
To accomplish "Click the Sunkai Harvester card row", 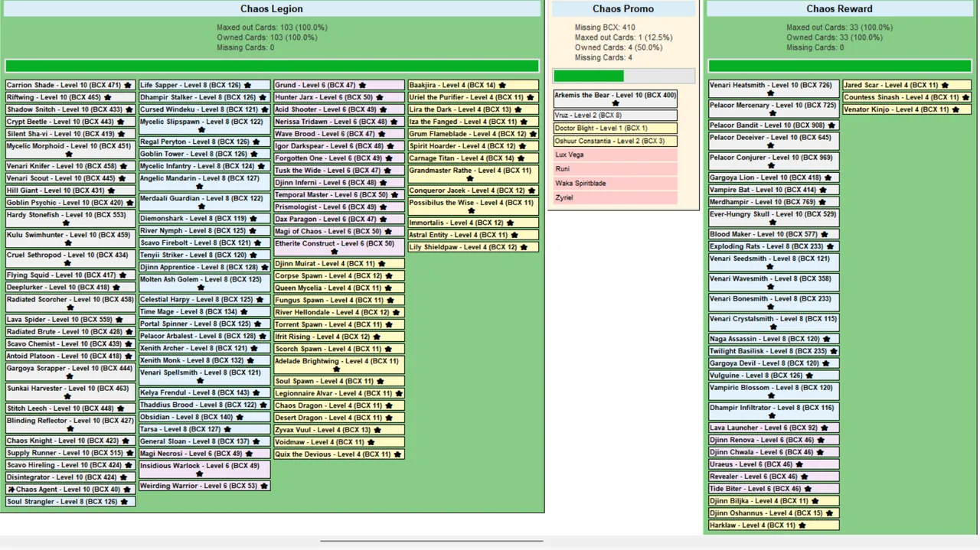I will [70, 392].
